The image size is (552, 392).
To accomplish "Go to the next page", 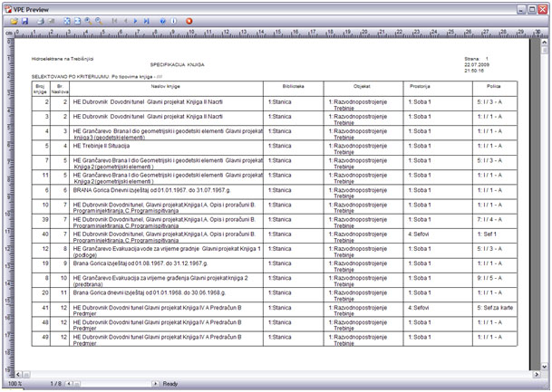I will point(135,21).
